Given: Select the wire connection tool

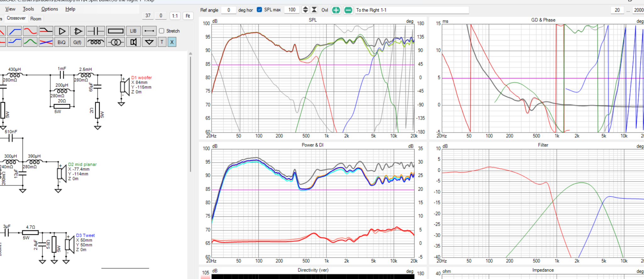Looking at the screenshot, I should (x=149, y=31).
